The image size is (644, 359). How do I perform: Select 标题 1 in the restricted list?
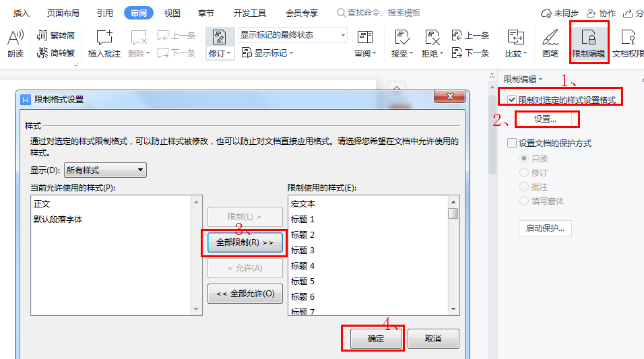point(302,220)
